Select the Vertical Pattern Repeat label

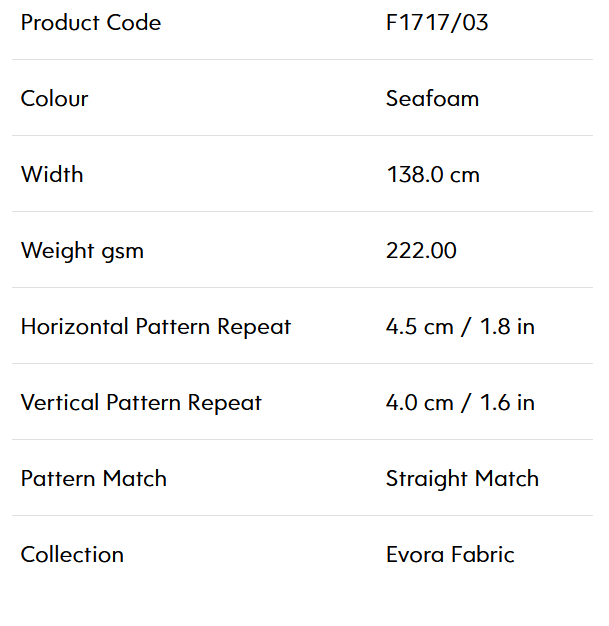[x=141, y=403]
